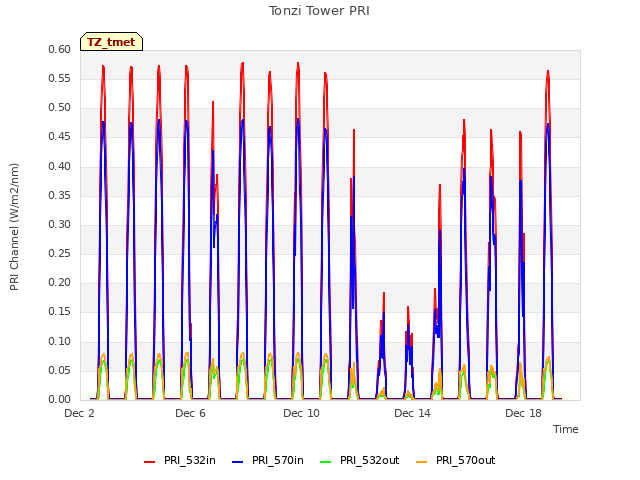Viewport: 640px width, 480px height.
Task: Click the green PRI_532out legend swatch
Action: tap(325, 461)
